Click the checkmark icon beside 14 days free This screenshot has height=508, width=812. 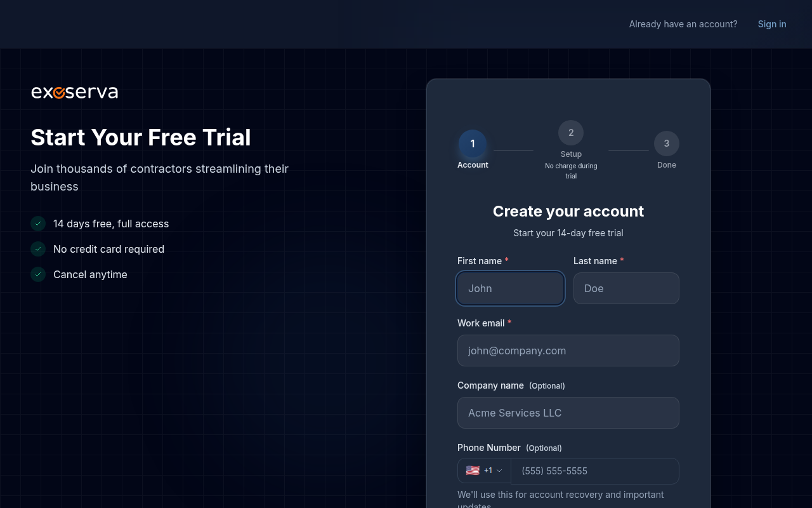pos(38,224)
